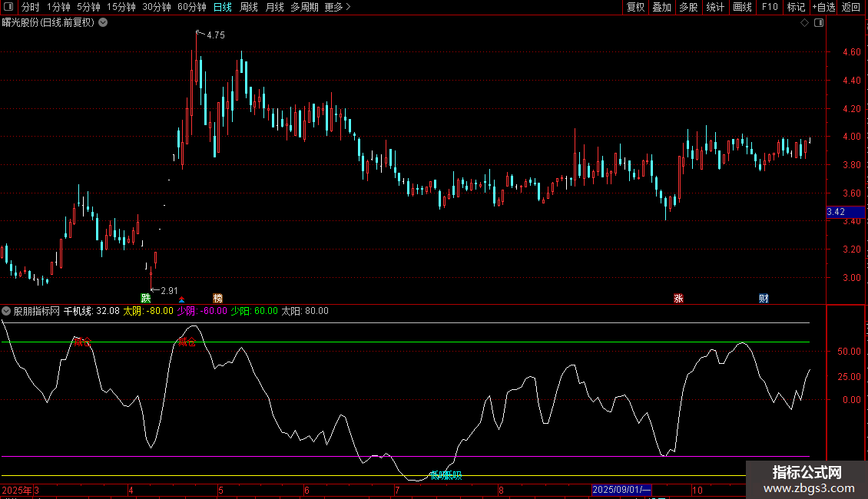Click the panel icon left of 分时
Image resolution: width=868 pixels, height=499 pixels.
(8, 7)
